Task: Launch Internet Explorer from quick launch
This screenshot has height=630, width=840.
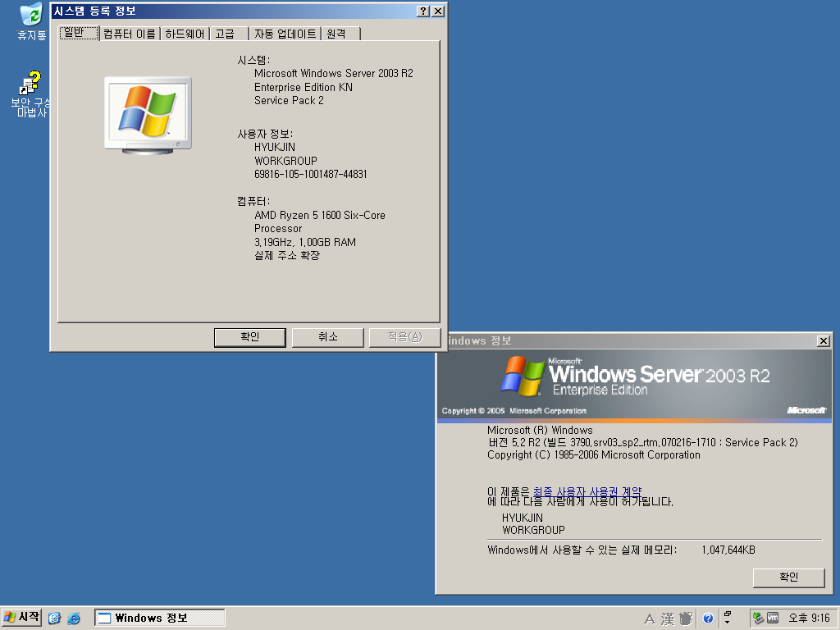Action: click(73, 619)
